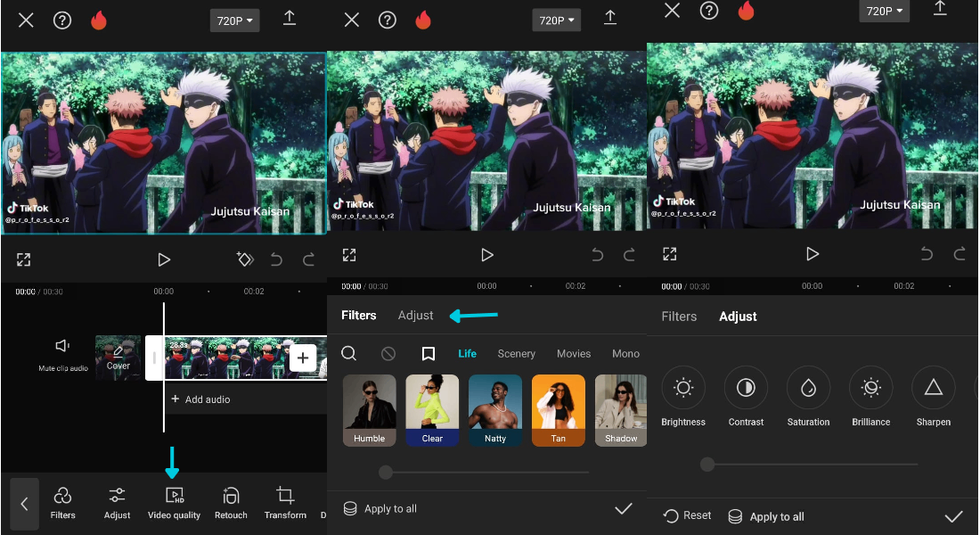This screenshot has height=535, width=980.
Task: Add a keyframe with the diamond icon
Action: 245,259
